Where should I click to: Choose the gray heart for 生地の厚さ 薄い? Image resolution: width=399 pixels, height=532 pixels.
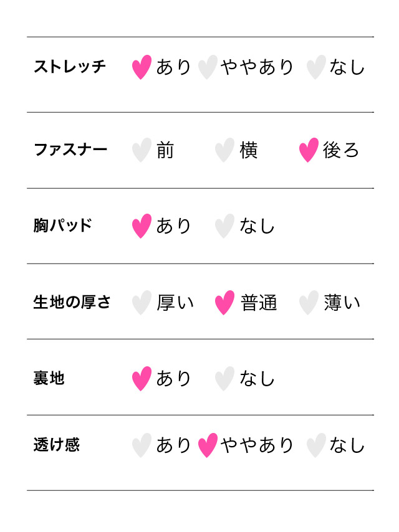[x=309, y=303]
